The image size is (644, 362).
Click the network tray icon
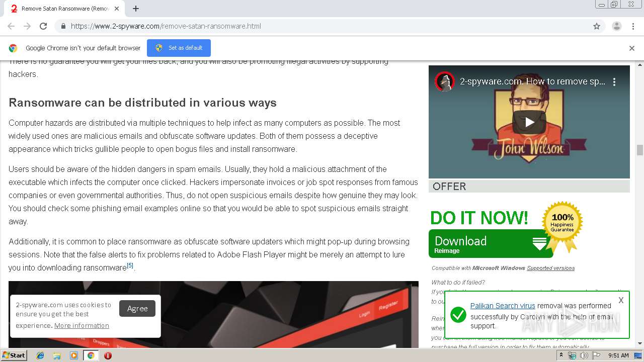pos(572,355)
